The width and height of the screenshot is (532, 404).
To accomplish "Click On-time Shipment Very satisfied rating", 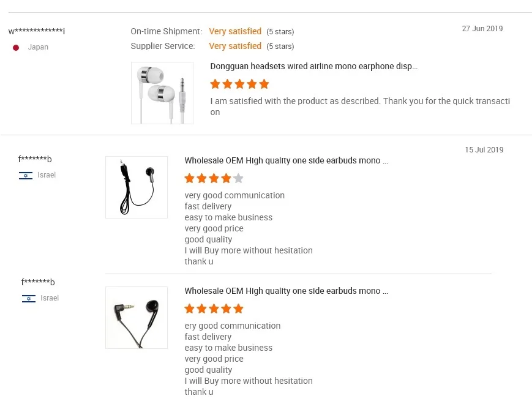I will [235, 31].
